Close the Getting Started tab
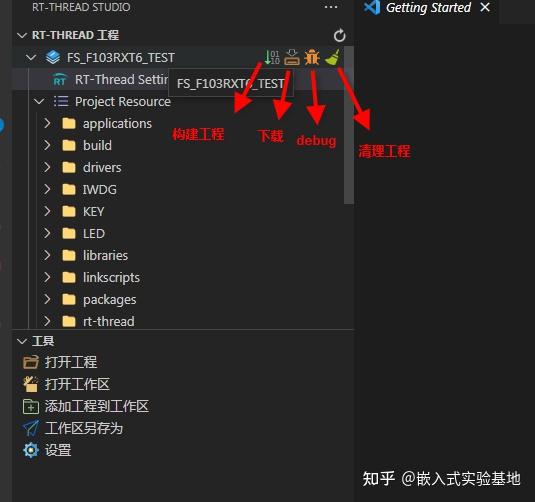 485,7
